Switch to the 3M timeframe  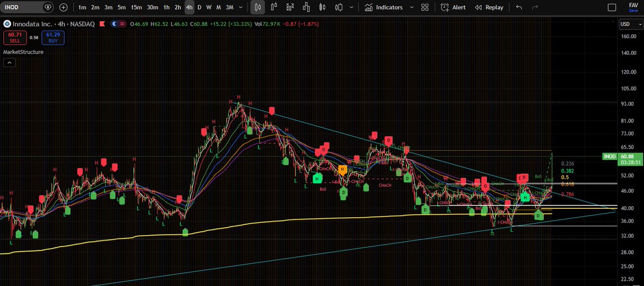click(x=229, y=8)
